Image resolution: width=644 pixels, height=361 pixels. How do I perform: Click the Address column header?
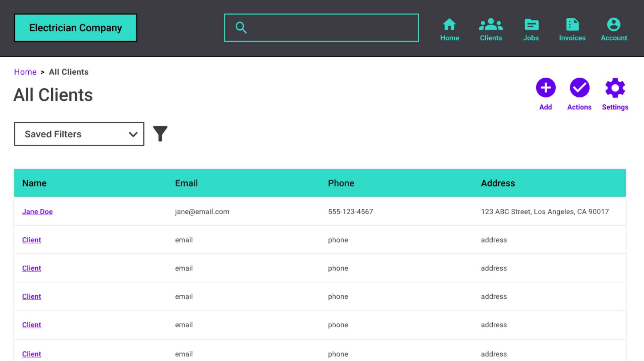pos(498,183)
